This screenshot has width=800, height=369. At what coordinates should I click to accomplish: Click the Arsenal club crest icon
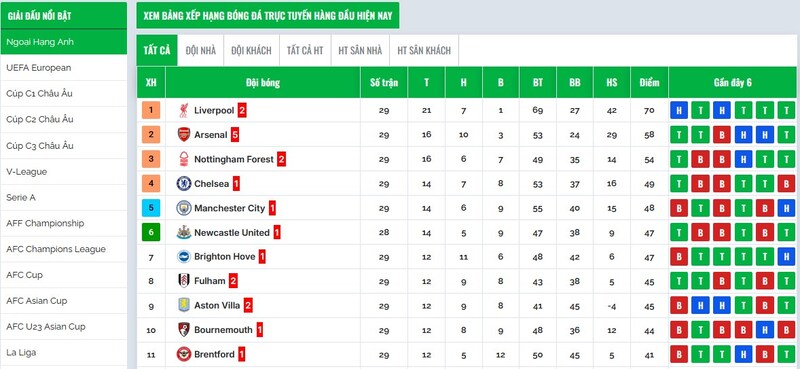(x=184, y=135)
